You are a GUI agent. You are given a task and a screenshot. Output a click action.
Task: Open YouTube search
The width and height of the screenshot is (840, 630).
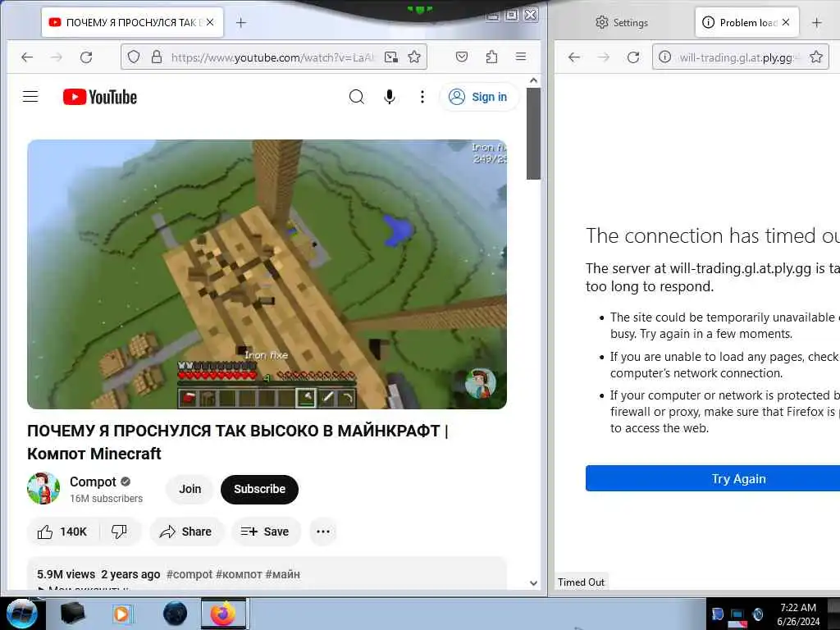tap(356, 97)
